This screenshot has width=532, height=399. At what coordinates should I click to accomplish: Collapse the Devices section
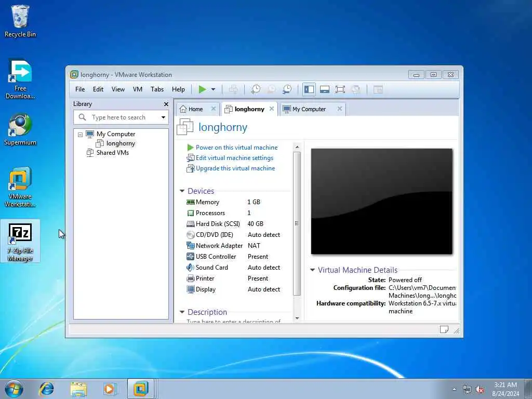coord(182,191)
